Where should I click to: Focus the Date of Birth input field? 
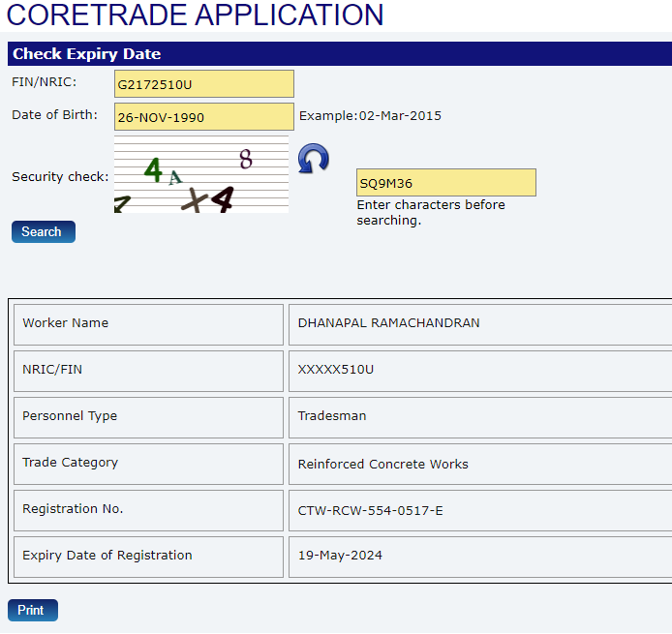(x=204, y=116)
